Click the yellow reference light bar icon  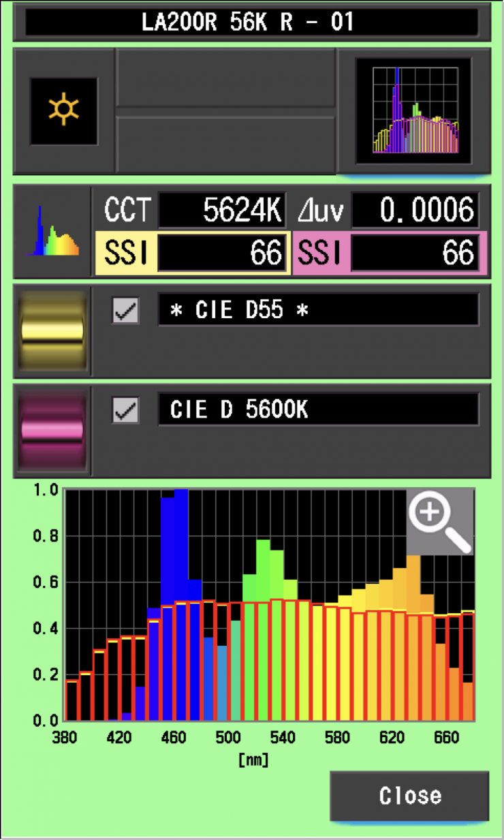52,332
